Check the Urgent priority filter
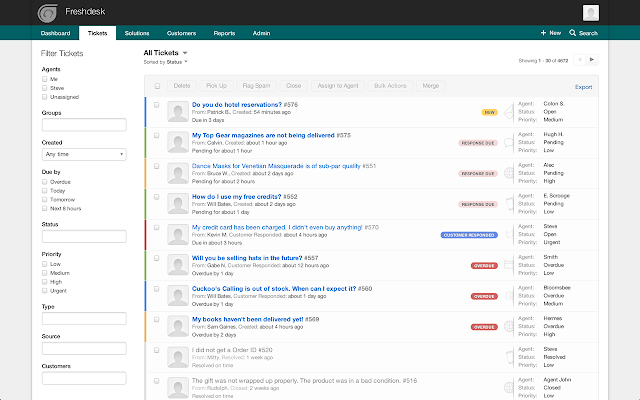Image resolution: width=640 pixels, height=400 pixels. coord(44,291)
